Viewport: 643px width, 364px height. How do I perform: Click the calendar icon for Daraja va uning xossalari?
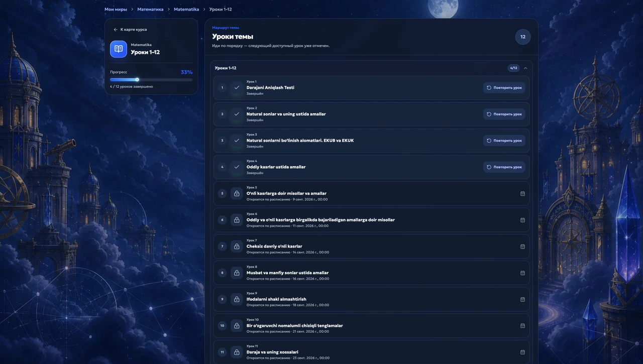[x=522, y=352]
